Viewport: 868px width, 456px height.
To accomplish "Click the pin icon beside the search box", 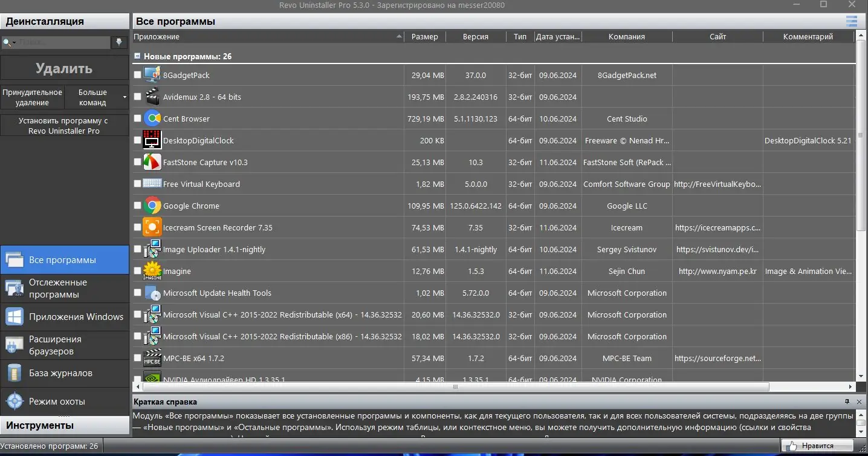I will 119,42.
